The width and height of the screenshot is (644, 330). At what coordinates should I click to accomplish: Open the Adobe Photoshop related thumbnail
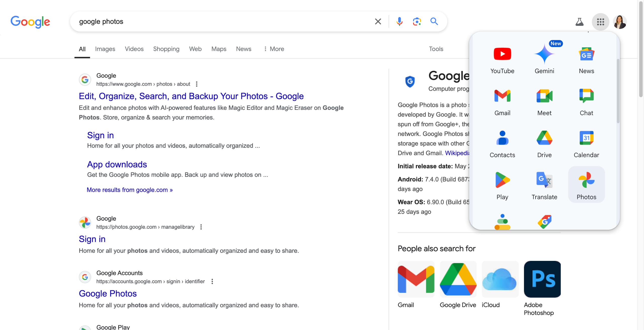click(542, 279)
